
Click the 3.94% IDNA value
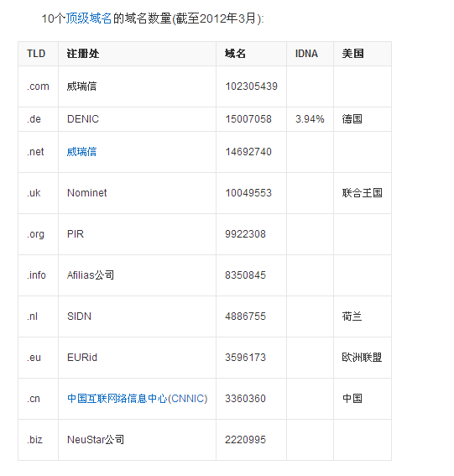point(310,119)
